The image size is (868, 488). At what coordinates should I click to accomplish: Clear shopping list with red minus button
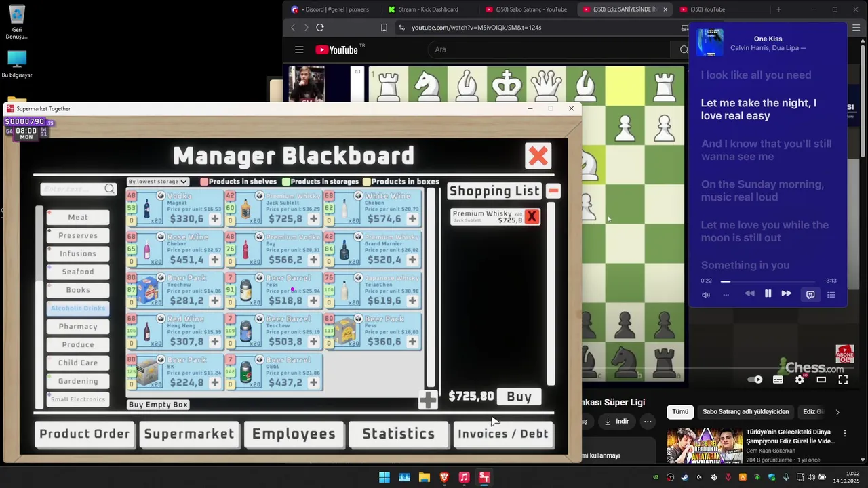(553, 191)
